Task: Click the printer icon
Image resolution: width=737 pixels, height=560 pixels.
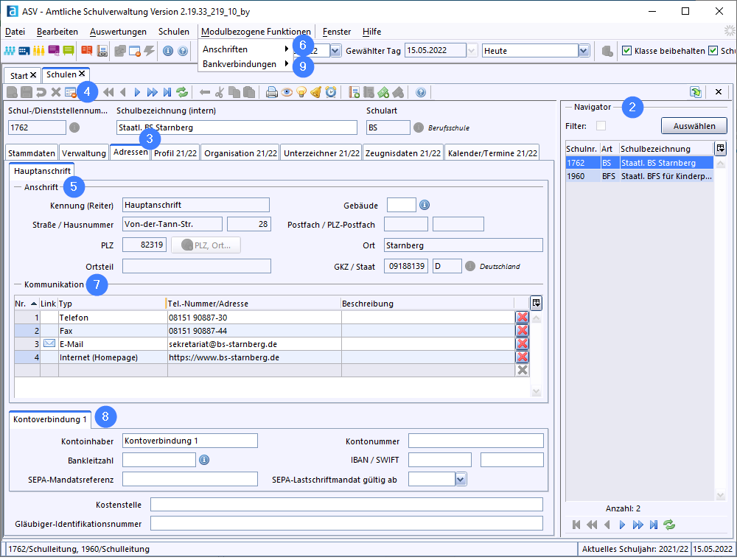Action: coord(272,92)
